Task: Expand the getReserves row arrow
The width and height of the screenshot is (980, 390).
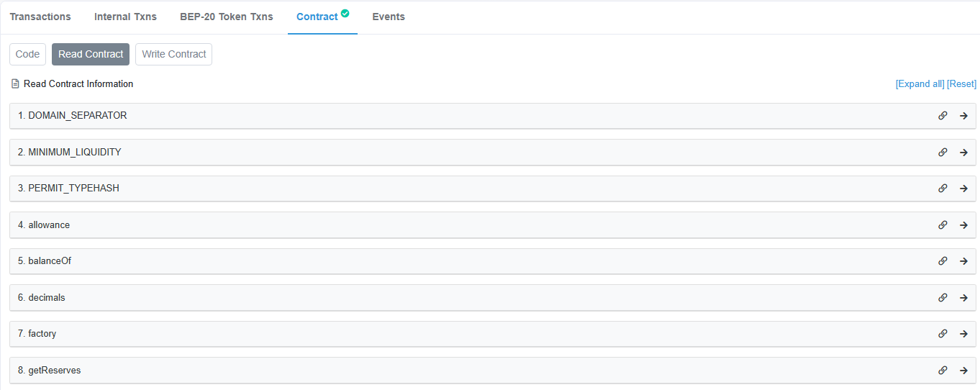Action: point(963,371)
